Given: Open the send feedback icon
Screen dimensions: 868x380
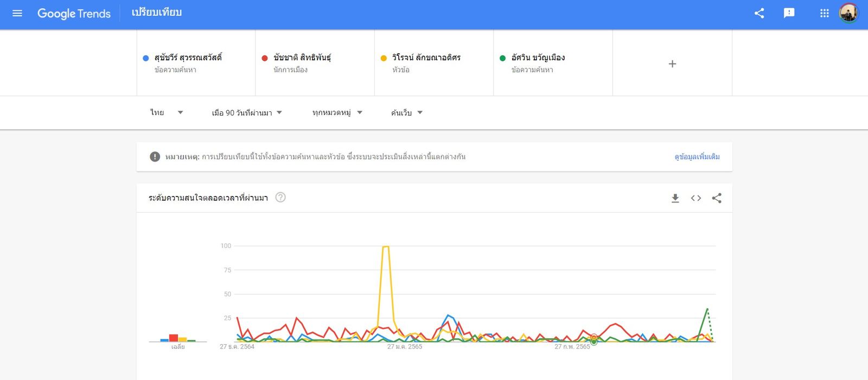Looking at the screenshot, I should pyautogui.click(x=789, y=13).
